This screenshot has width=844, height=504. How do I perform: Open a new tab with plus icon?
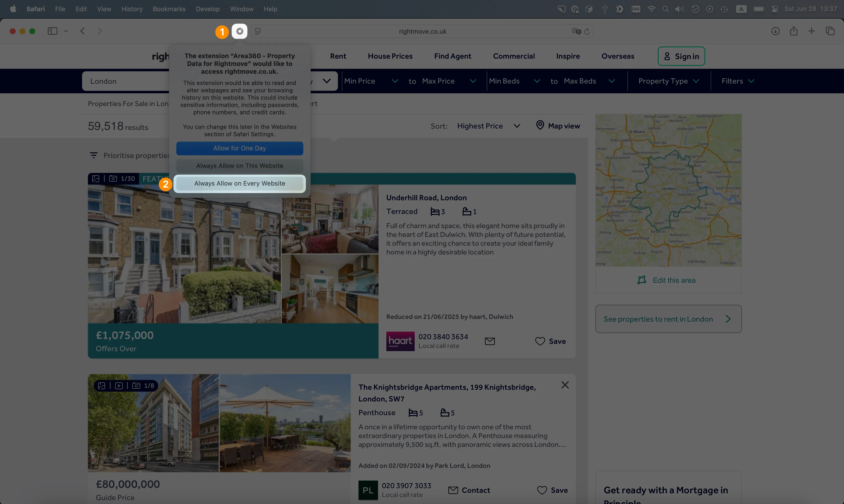click(x=811, y=31)
